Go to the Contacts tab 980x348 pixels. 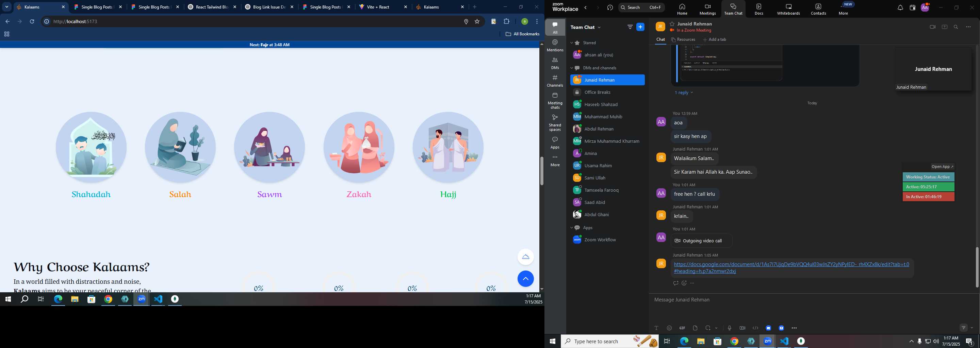click(x=818, y=9)
